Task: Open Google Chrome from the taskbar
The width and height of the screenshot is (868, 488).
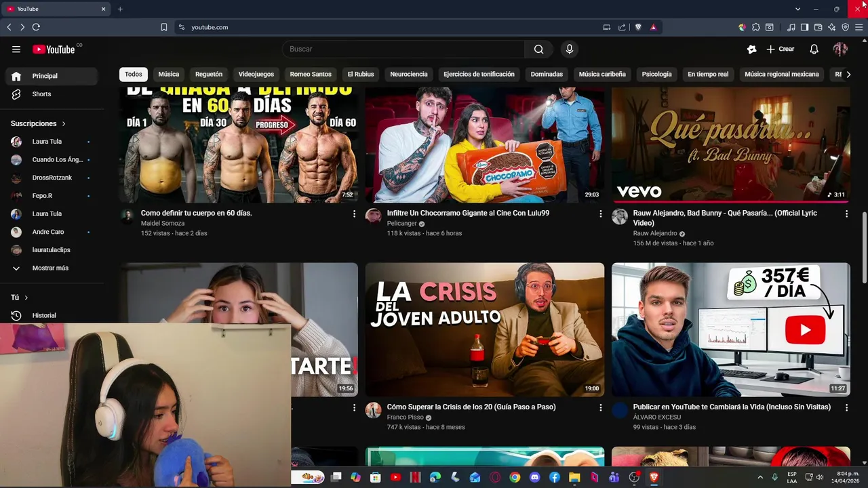Action: 515,477
